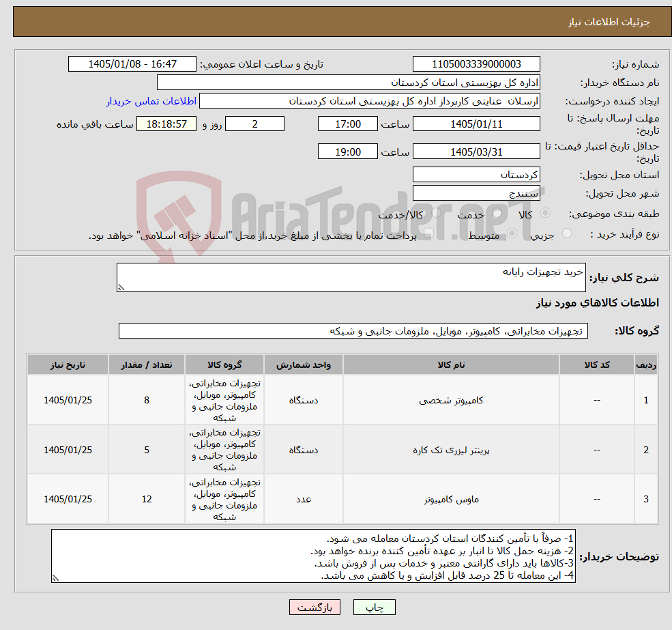Viewport: 672px width, 630px height.
Task: Click the remaining days field showing 2
Action: (x=254, y=124)
